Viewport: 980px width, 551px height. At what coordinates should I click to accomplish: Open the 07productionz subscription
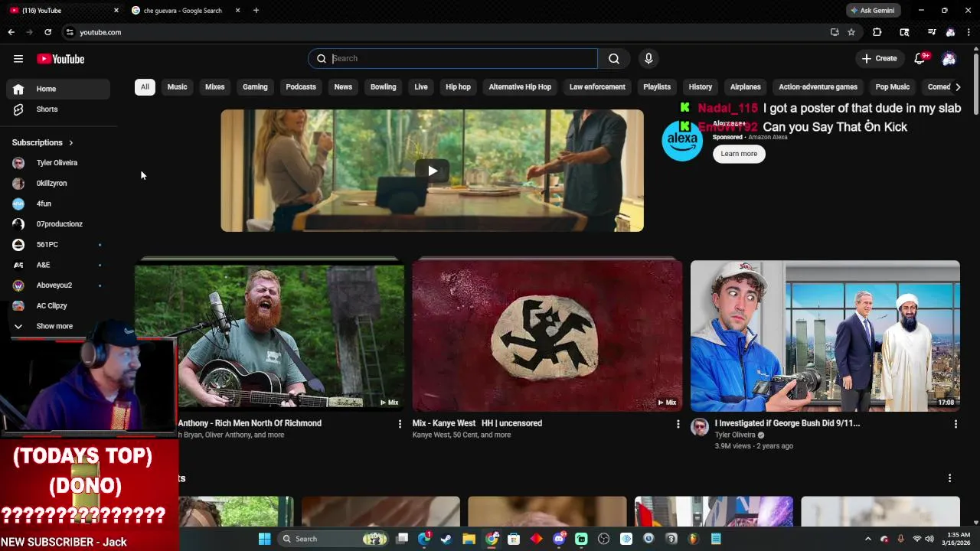(x=58, y=223)
